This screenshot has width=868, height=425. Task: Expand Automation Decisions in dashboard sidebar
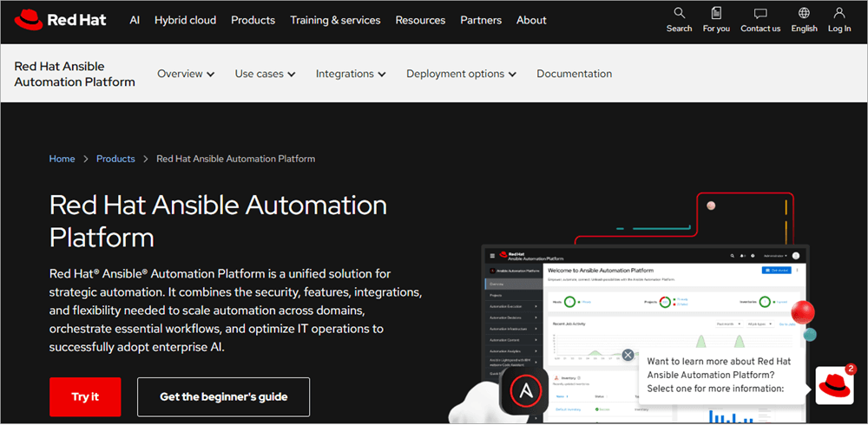pyautogui.click(x=514, y=317)
